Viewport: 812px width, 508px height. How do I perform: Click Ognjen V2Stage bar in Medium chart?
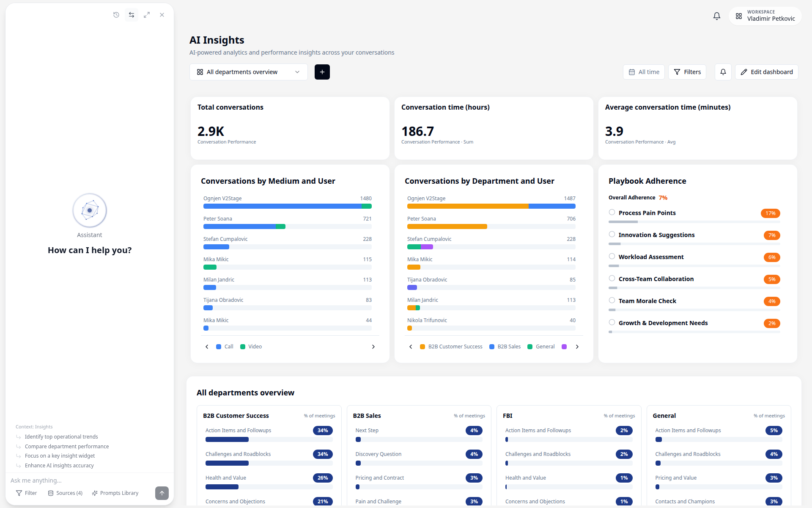(x=288, y=206)
